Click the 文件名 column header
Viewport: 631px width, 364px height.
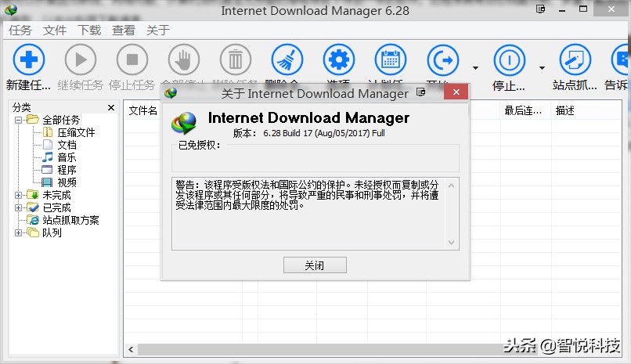coord(142,110)
